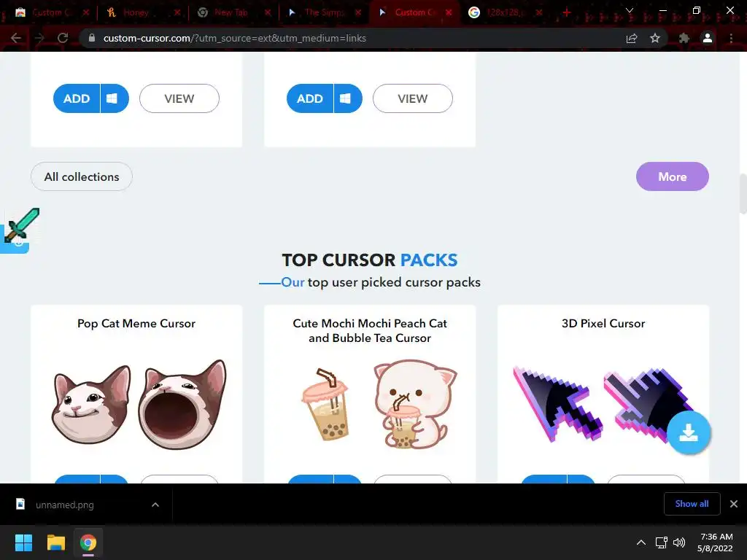Click the Pop Cat Meme cursor image
Image resolution: width=747 pixels, height=560 pixels.
click(139, 404)
